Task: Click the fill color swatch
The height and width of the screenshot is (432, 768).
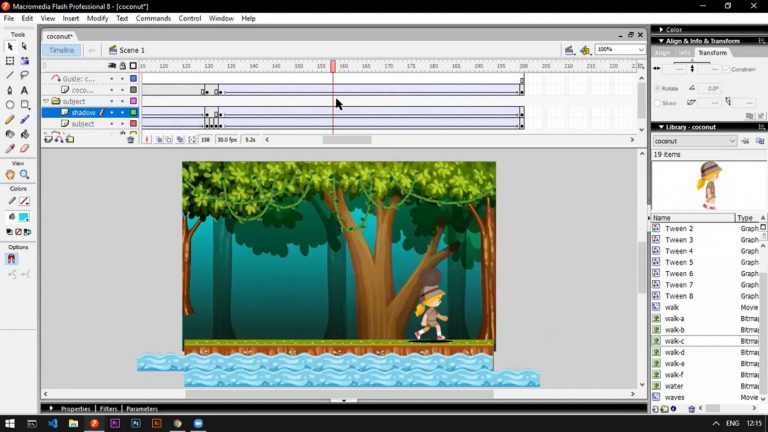Action: 24,217
